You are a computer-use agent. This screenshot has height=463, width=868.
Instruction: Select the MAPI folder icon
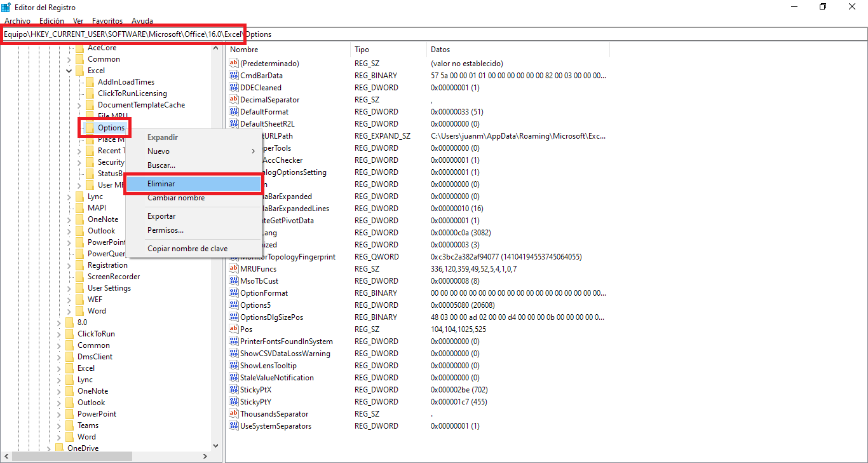click(79, 208)
